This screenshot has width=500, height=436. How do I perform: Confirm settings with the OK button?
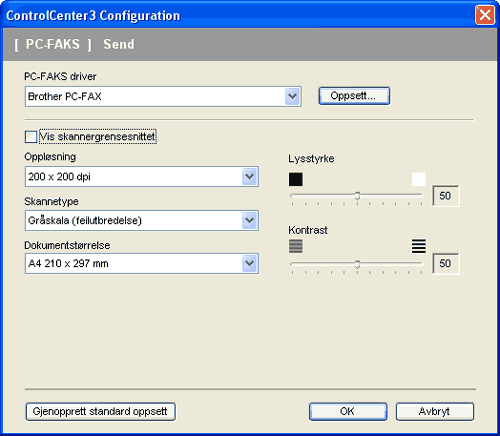tap(348, 412)
